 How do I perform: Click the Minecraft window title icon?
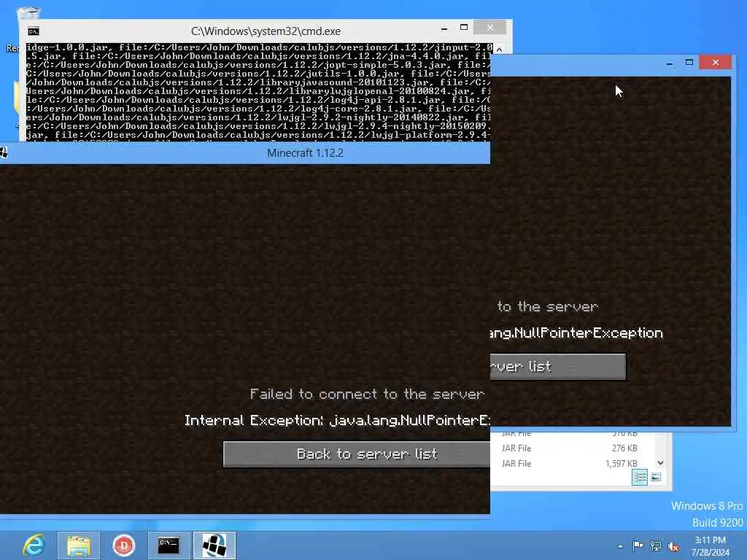pyautogui.click(x=4, y=153)
